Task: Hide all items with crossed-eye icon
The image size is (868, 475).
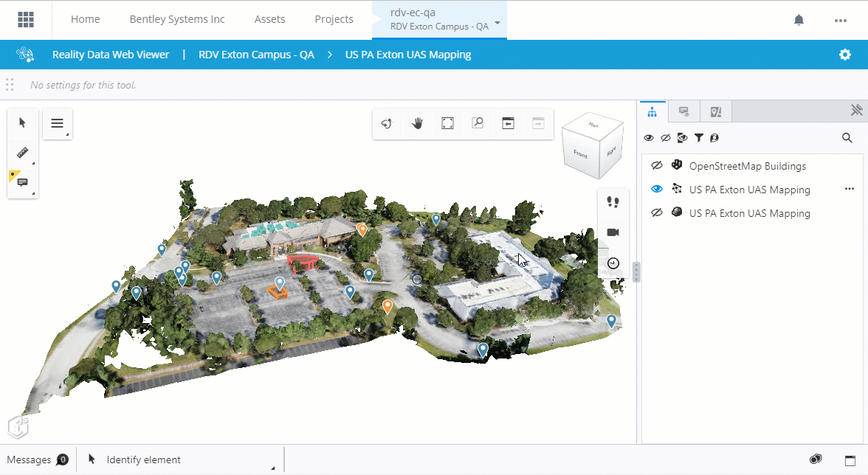Action: coord(666,138)
